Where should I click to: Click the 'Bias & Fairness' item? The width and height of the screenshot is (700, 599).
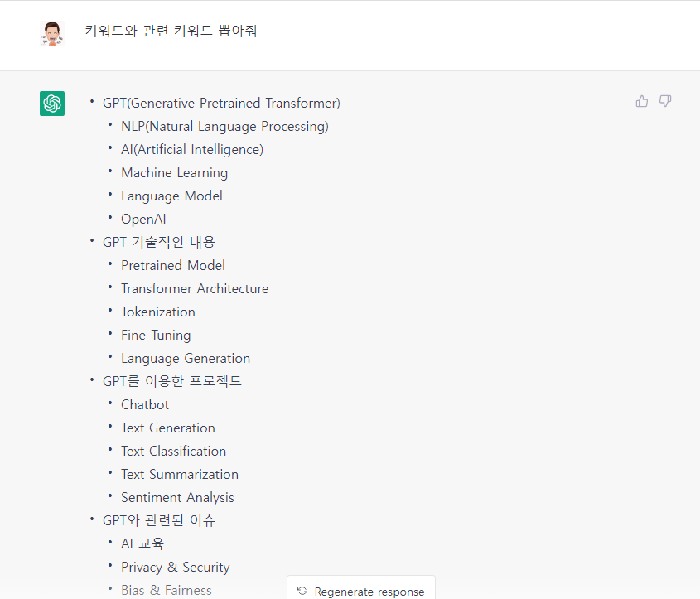[x=167, y=591]
